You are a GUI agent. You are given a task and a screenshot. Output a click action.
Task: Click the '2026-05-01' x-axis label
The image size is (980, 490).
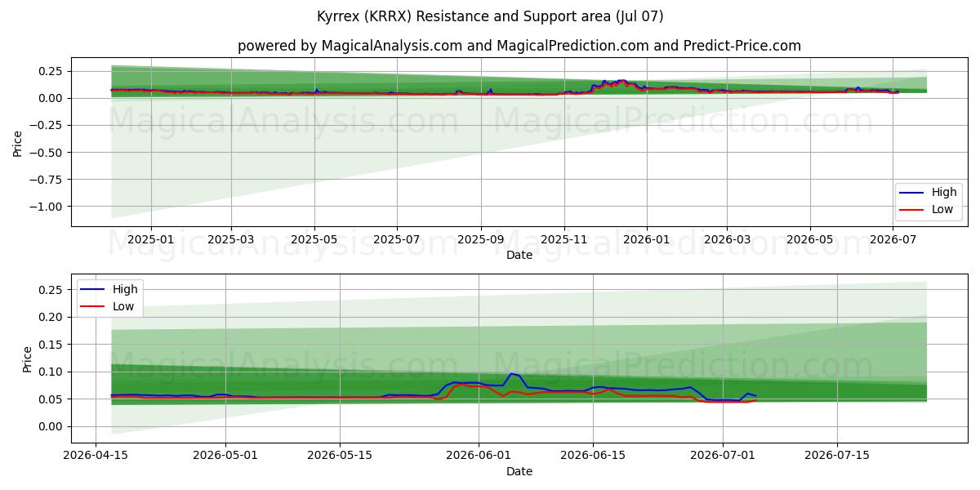[x=225, y=457]
